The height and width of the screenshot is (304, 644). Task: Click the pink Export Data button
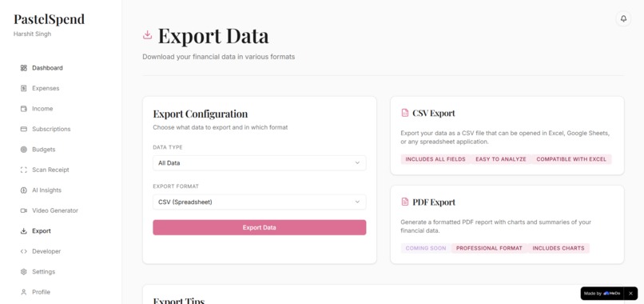click(x=260, y=227)
